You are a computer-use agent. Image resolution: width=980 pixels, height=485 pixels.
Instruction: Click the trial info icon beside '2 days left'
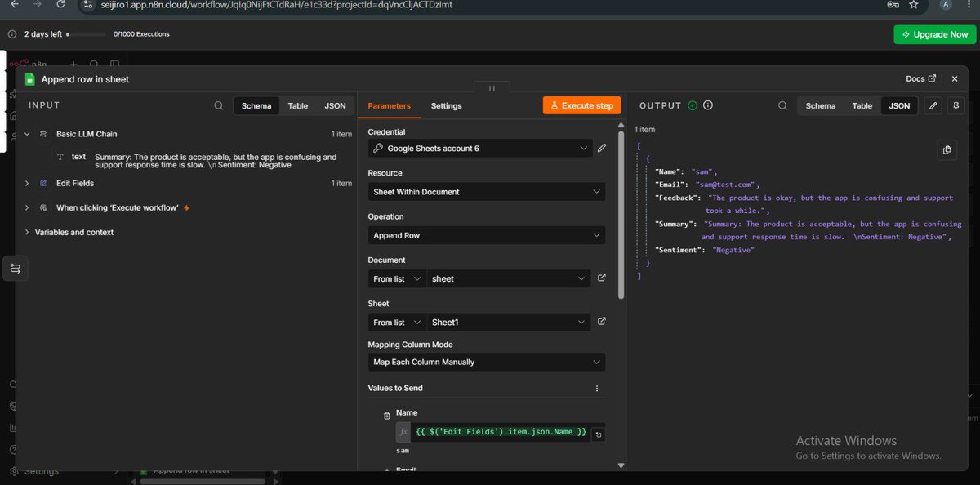click(11, 34)
